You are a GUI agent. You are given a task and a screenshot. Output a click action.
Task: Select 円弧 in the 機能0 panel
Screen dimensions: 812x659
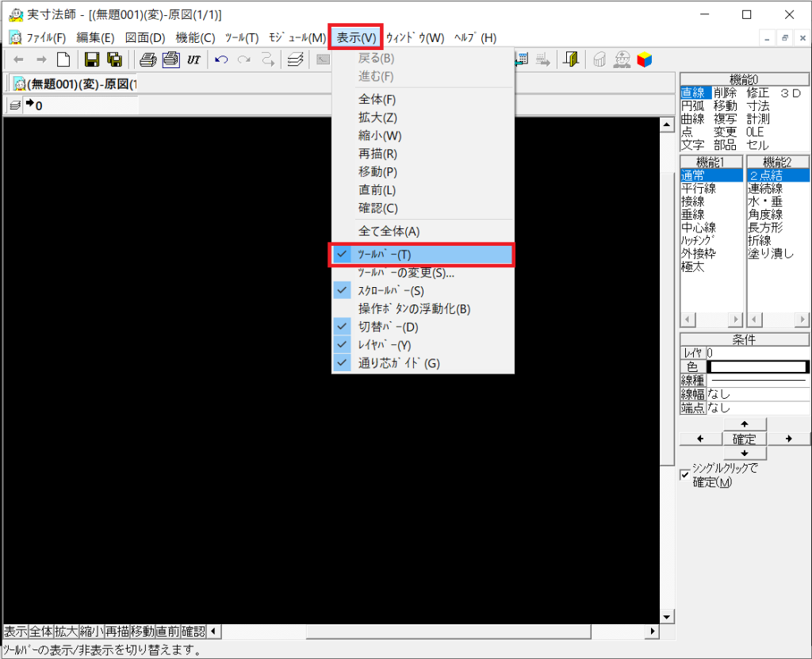point(693,106)
